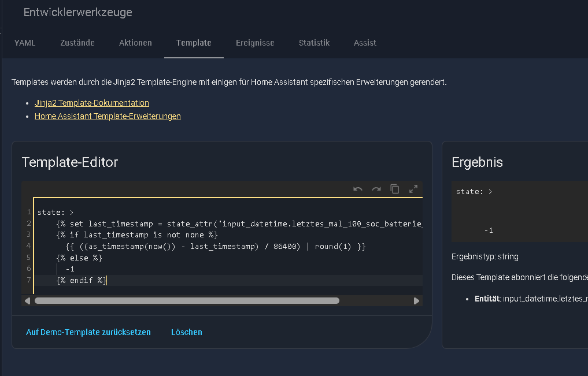Viewport: 588px width, 376px height.
Task: Open the Assist tab
Action: tap(365, 43)
